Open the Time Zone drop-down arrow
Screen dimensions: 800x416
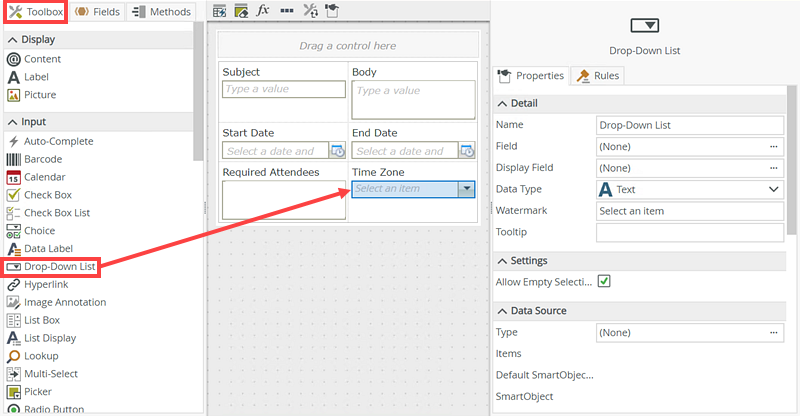(465, 189)
